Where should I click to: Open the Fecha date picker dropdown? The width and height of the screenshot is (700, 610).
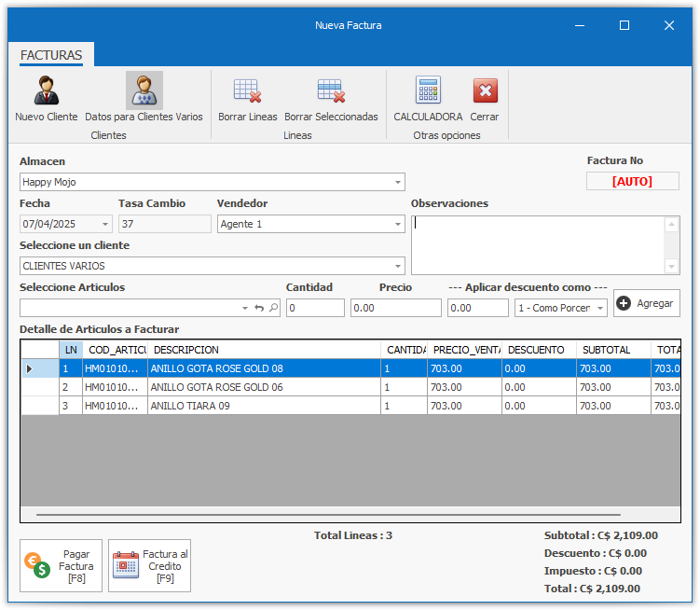tap(105, 225)
